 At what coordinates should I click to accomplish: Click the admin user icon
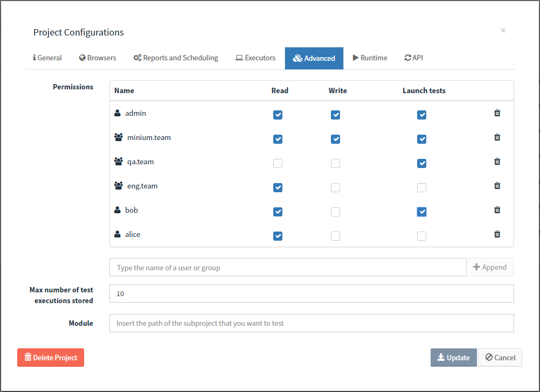click(x=117, y=113)
